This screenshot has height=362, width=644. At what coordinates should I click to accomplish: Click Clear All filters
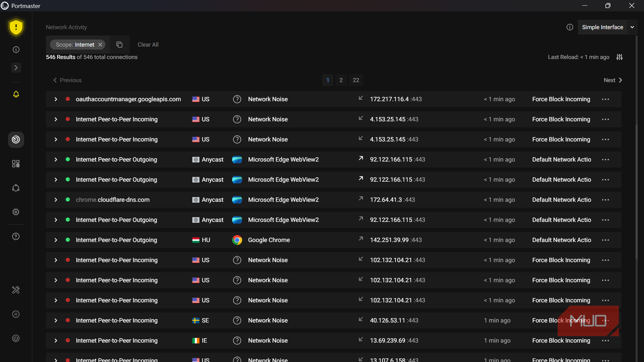148,44
